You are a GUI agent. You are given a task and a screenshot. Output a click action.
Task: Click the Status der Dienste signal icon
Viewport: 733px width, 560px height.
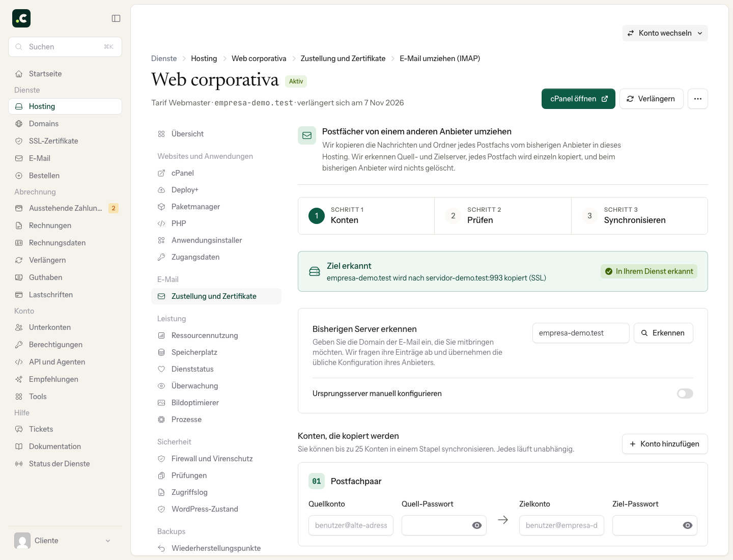(19, 464)
